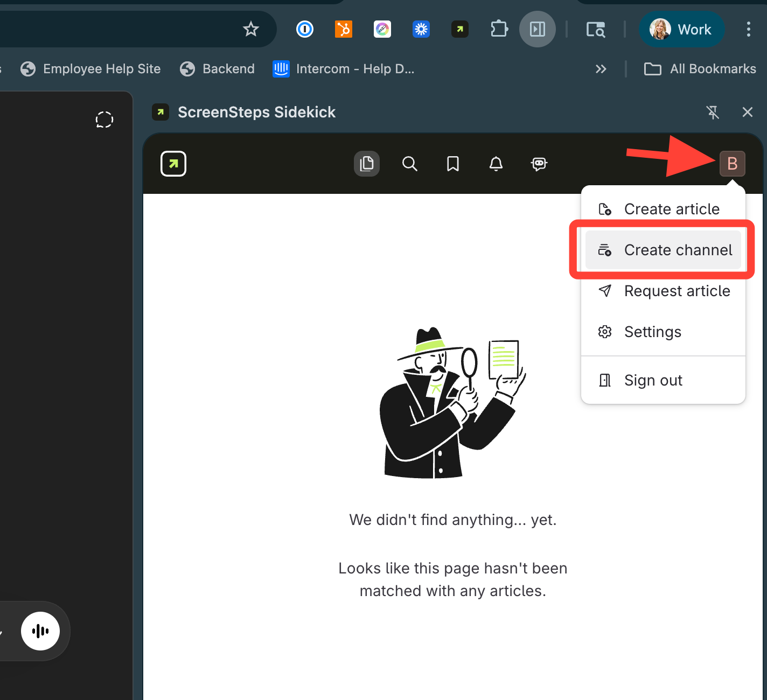Click the search magnifier icon in Sidekick
767x700 pixels.
410,164
